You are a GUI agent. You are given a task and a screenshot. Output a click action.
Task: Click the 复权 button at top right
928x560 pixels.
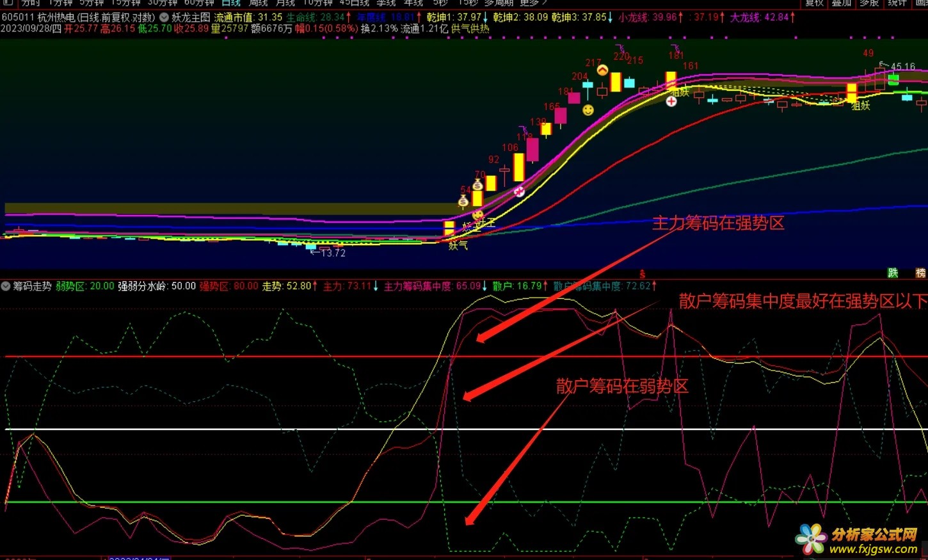815,3
